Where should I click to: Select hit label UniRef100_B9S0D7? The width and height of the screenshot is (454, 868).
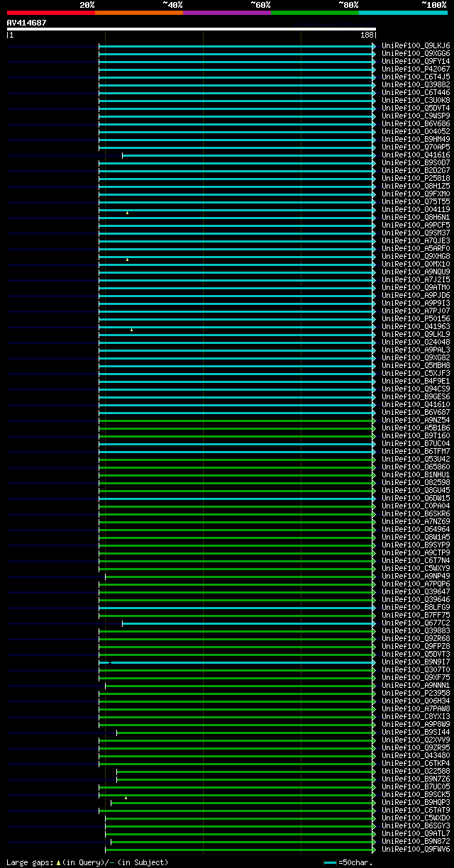coord(416,163)
